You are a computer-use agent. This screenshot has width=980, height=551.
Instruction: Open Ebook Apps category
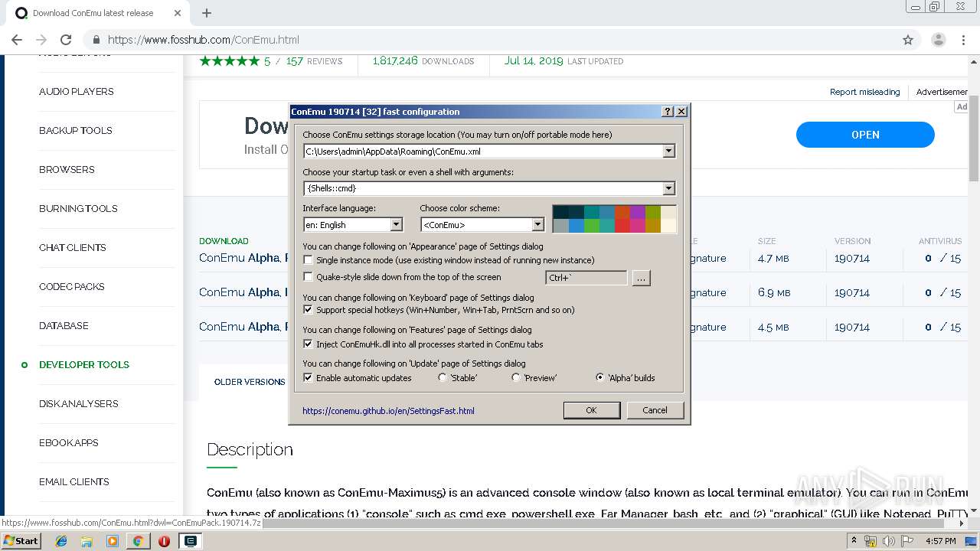click(69, 442)
